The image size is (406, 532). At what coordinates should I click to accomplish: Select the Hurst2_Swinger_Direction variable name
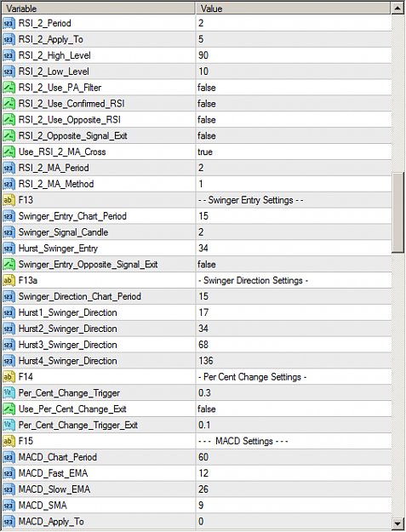68,329
